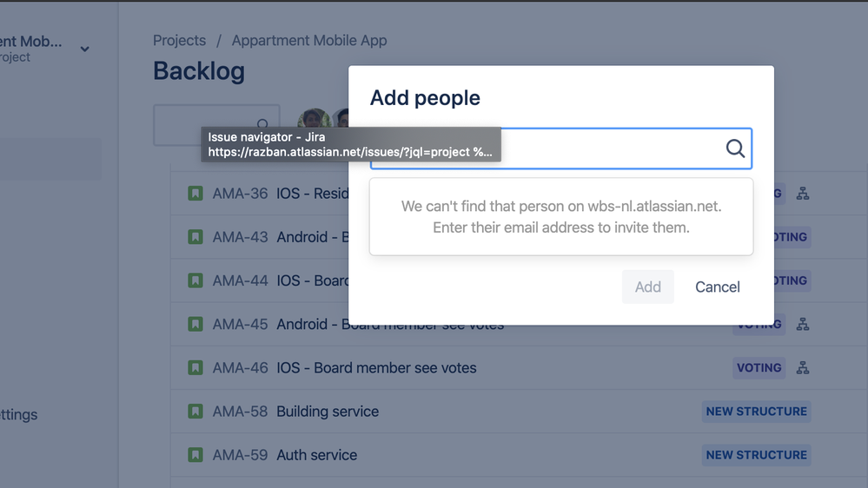The image size is (868, 488).
Task: Click the story icon for AMA-36
Action: point(195,193)
